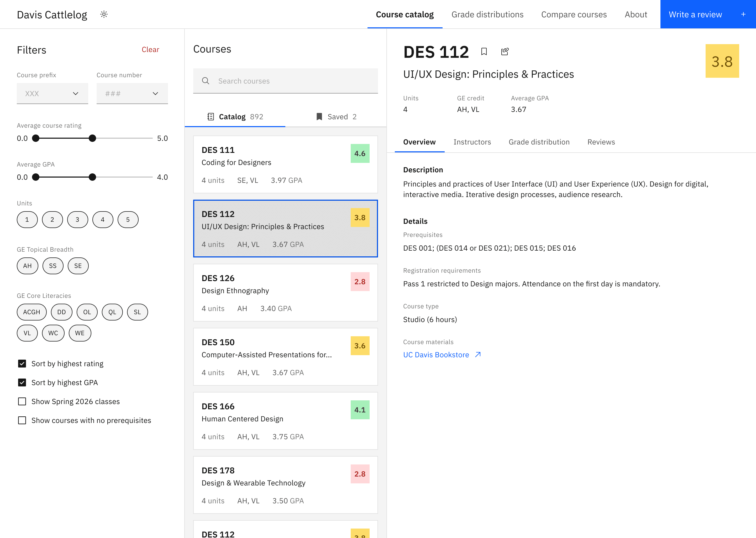
Task: Bookmark the DES 112 course
Action: coord(484,51)
